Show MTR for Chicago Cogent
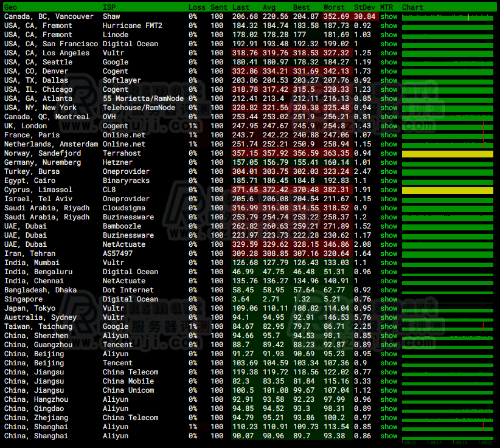The width and height of the screenshot is (500, 448). click(x=389, y=89)
